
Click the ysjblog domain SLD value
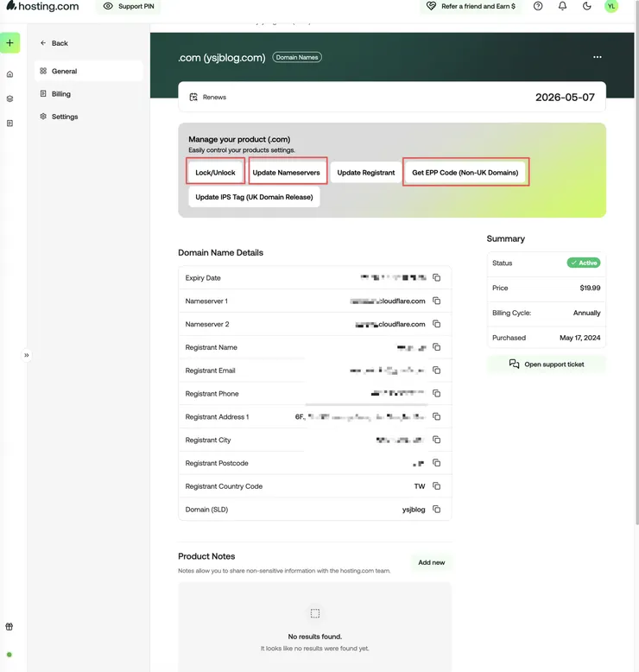[x=414, y=510]
